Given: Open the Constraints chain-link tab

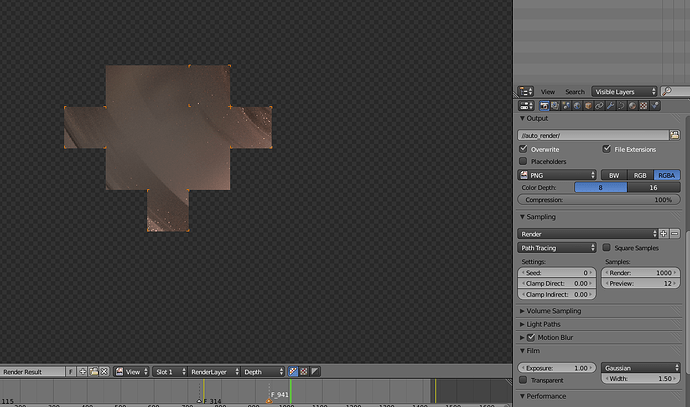Looking at the screenshot, I should point(599,106).
